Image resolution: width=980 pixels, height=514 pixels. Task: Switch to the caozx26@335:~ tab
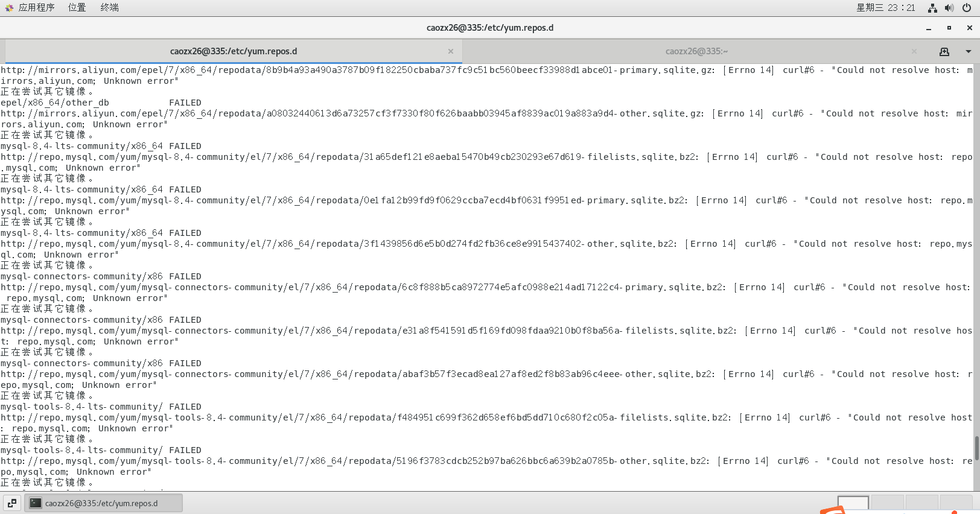(696, 51)
